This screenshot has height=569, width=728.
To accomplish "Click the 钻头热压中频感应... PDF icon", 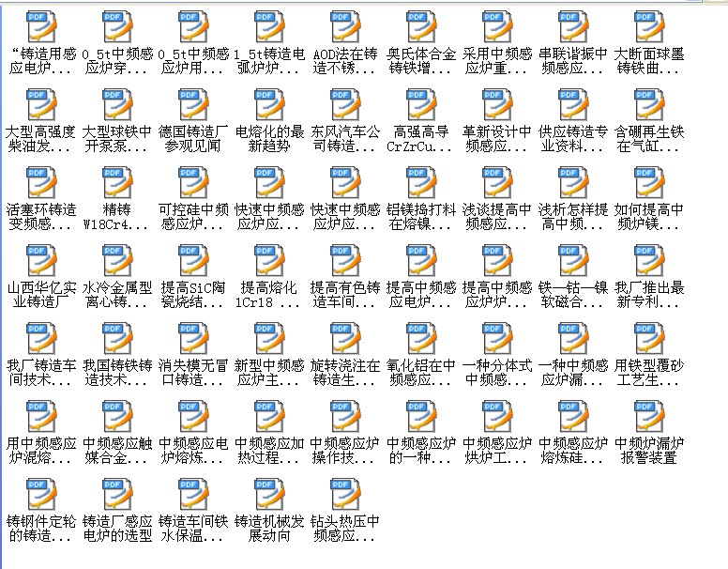I will point(345,494).
